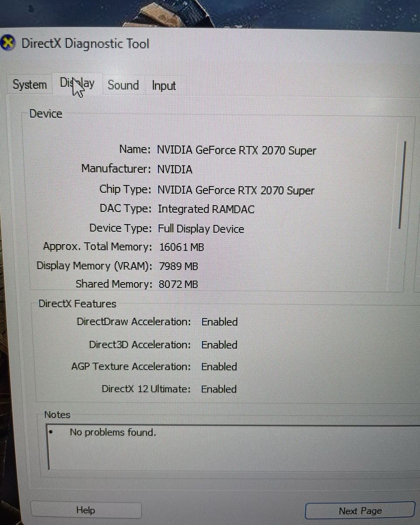Click the DirectX 12 Ultimate 'Enabled' value

(x=219, y=389)
